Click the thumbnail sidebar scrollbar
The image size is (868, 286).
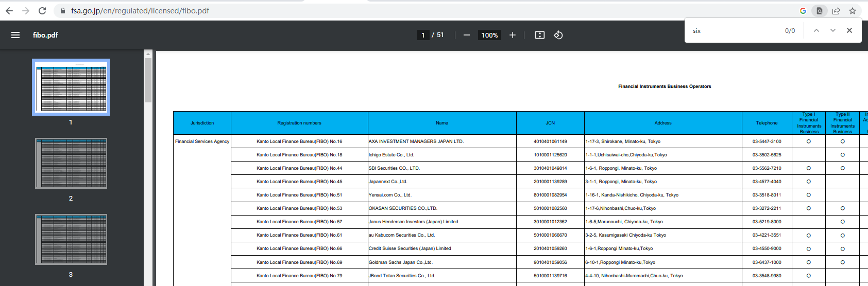click(148, 80)
